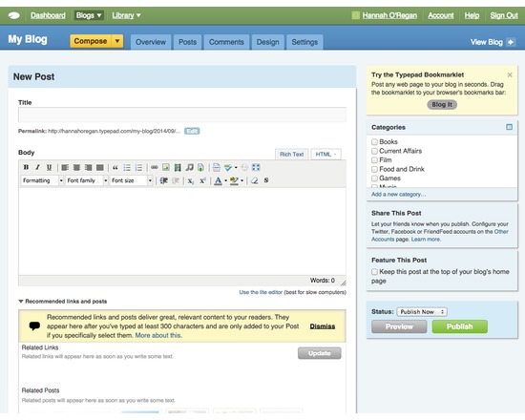Toggle italic formatting in editor toolbar
The image size is (525, 420).
(x=37, y=167)
